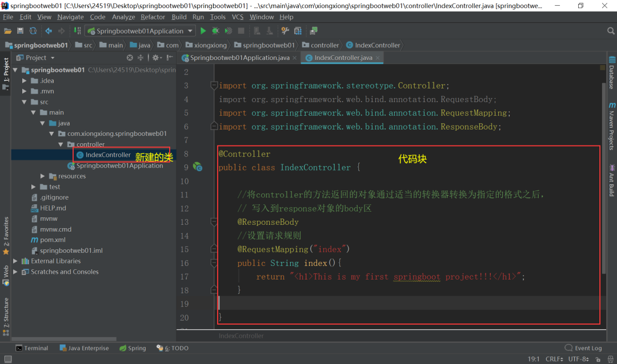Click the SDK/project settings grid icon
Viewport: 617px width, 364px height.
click(x=298, y=31)
